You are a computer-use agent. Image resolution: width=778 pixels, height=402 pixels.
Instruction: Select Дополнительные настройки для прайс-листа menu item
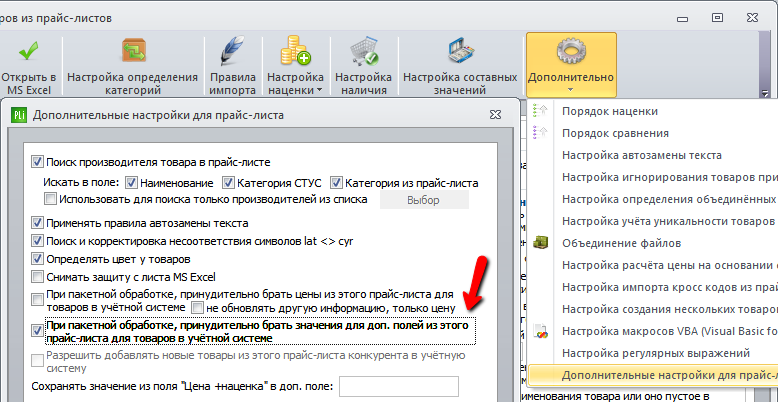coord(652,375)
